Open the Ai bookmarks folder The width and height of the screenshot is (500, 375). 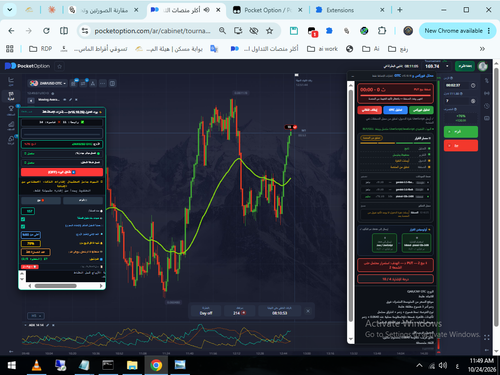(371, 49)
